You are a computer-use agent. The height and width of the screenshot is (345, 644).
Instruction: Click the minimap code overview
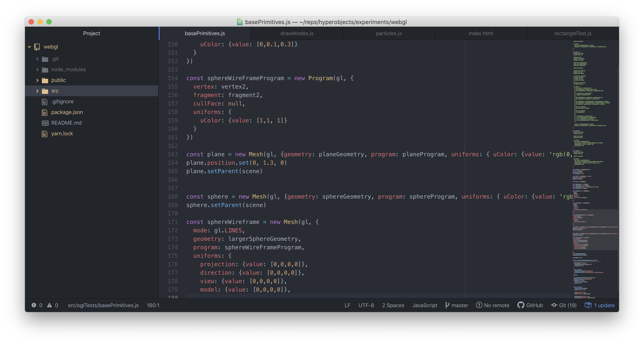(595, 169)
